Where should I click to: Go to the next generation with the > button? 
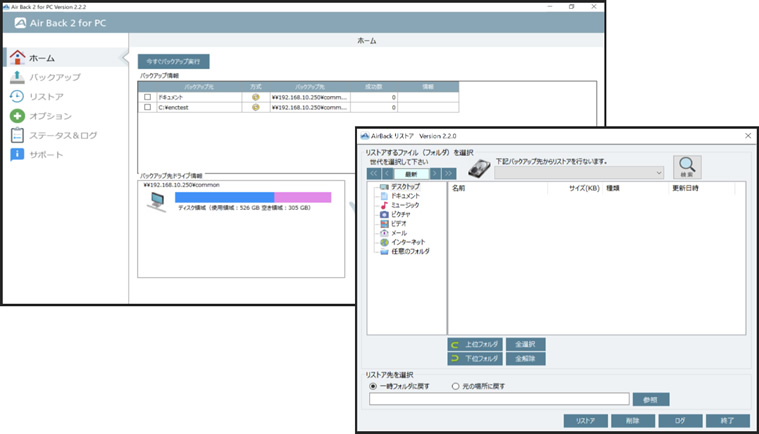435,174
